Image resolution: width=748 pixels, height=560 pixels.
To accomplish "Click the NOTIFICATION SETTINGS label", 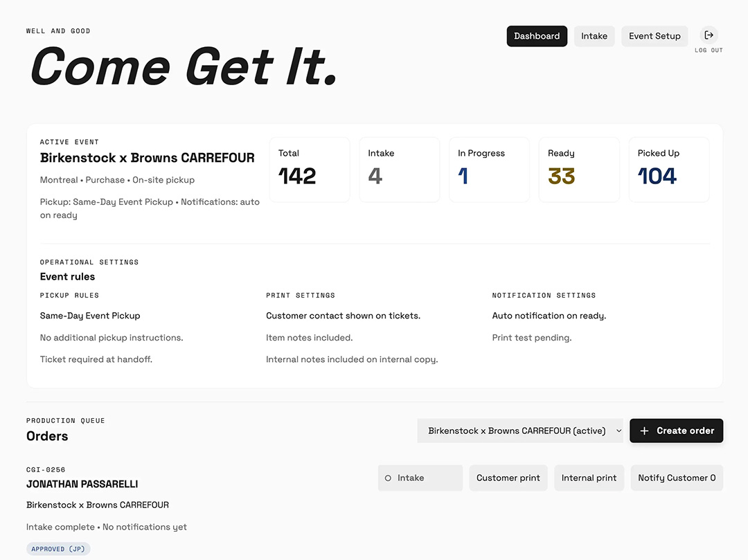I will pyautogui.click(x=544, y=296).
